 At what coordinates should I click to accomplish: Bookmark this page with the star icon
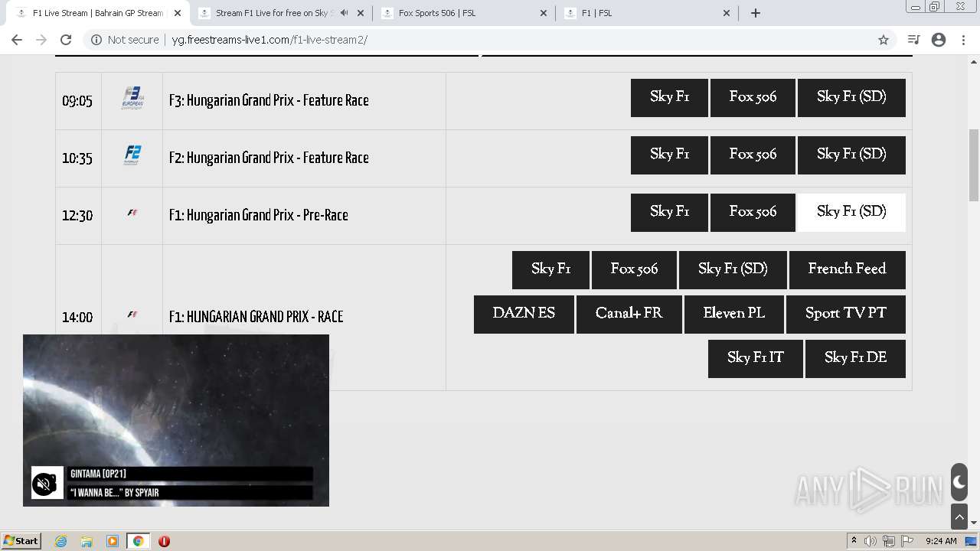coord(884,40)
